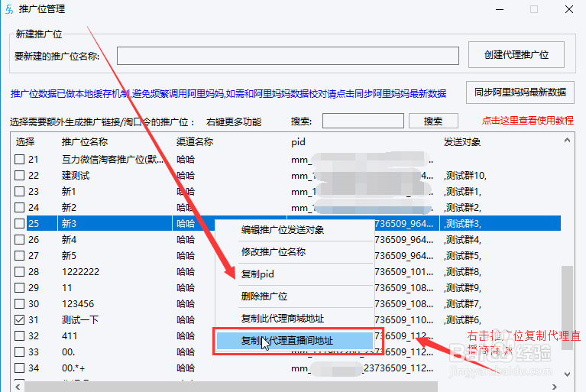
Task: Tick checkbox for row 28 1222222
Action: pyautogui.click(x=19, y=272)
